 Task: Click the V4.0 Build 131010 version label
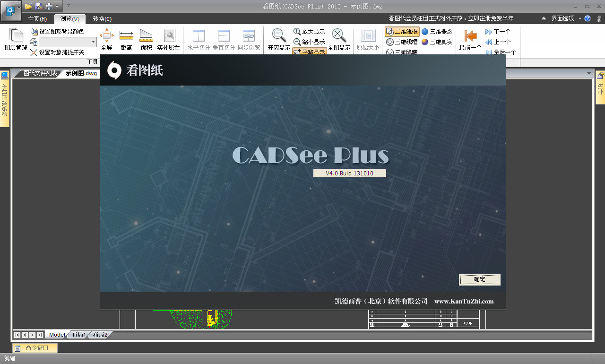point(349,173)
